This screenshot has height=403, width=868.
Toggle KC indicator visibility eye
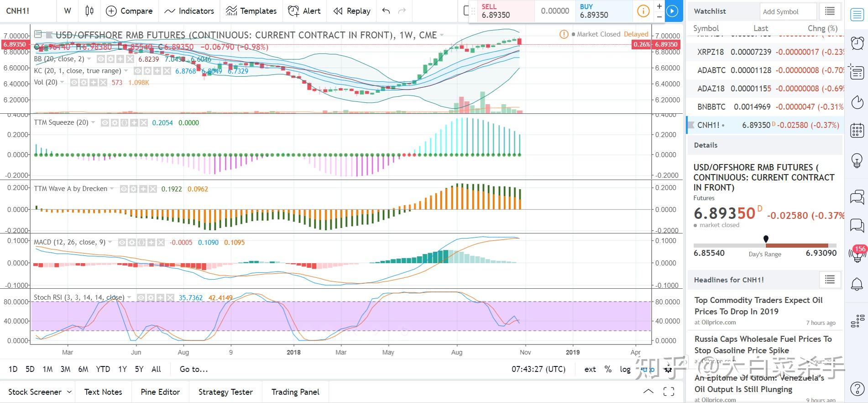point(137,71)
